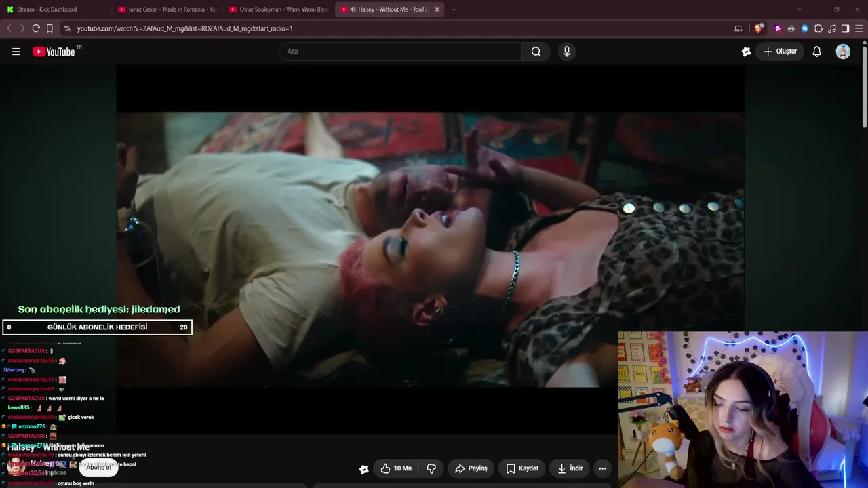The image size is (868, 488).
Task: Switch to the Ionut Cercel - Made in Romania tab
Action: (167, 9)
